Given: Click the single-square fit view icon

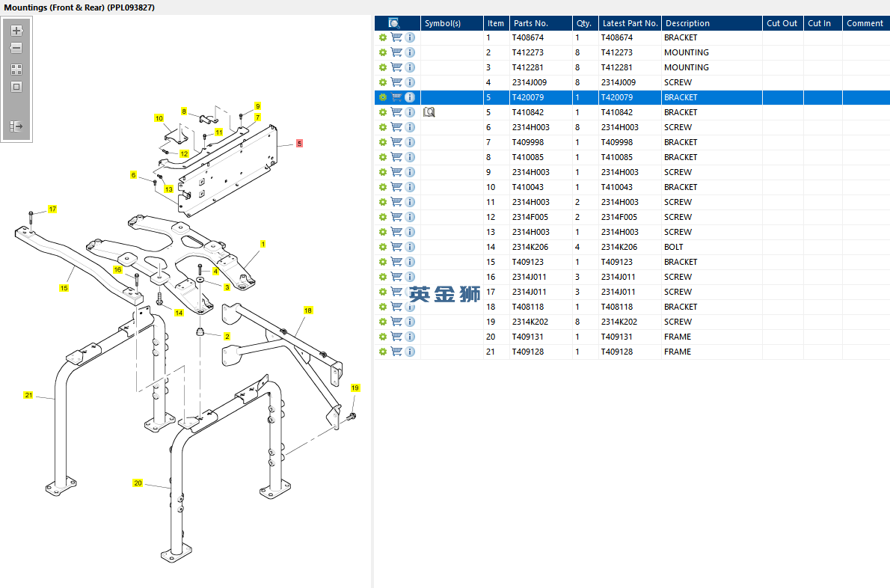Looking at the screenshot, I should [x=16, y=87].
